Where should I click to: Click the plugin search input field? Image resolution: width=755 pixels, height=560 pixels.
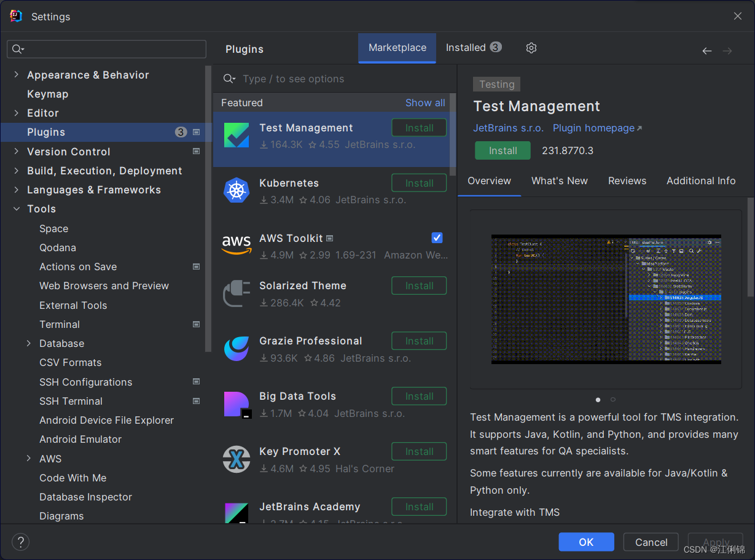(x=335, y=79)
